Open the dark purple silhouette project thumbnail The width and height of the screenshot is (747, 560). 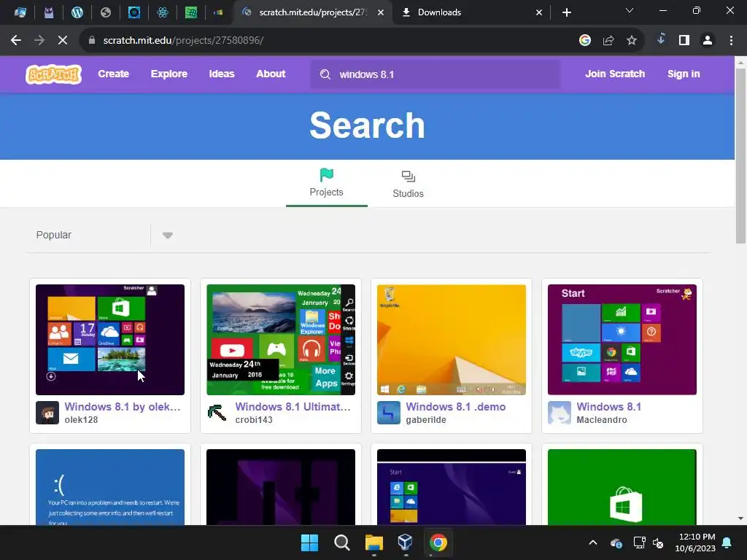[x=281, y=486]
